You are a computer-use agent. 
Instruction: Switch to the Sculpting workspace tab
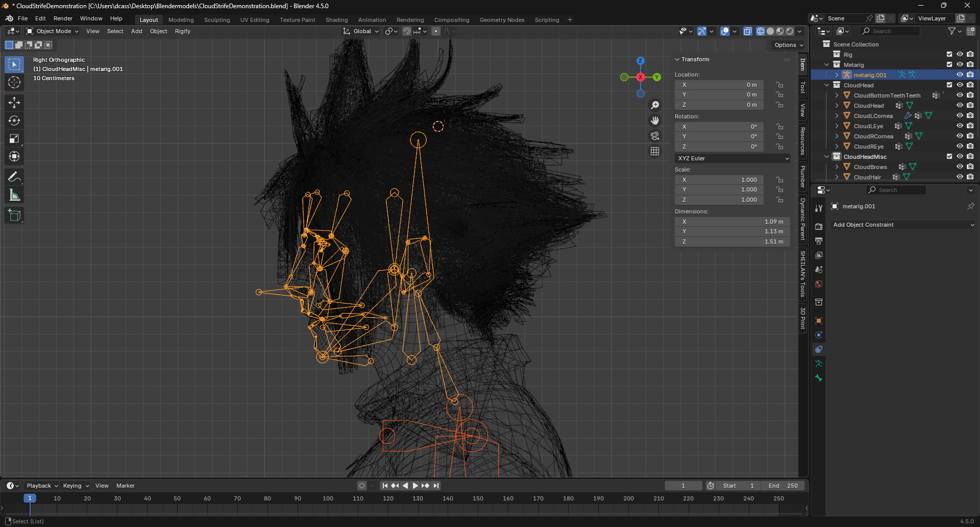[217, 20]
